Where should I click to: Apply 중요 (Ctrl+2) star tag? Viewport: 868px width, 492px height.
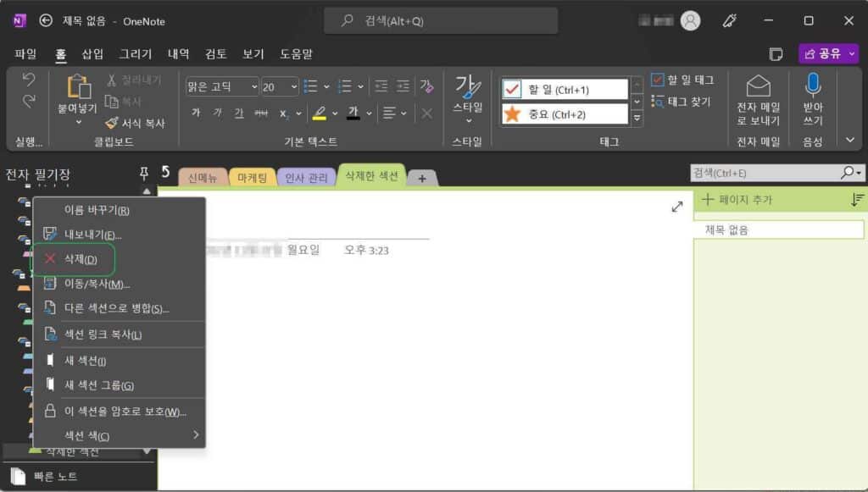click(565, 114)
